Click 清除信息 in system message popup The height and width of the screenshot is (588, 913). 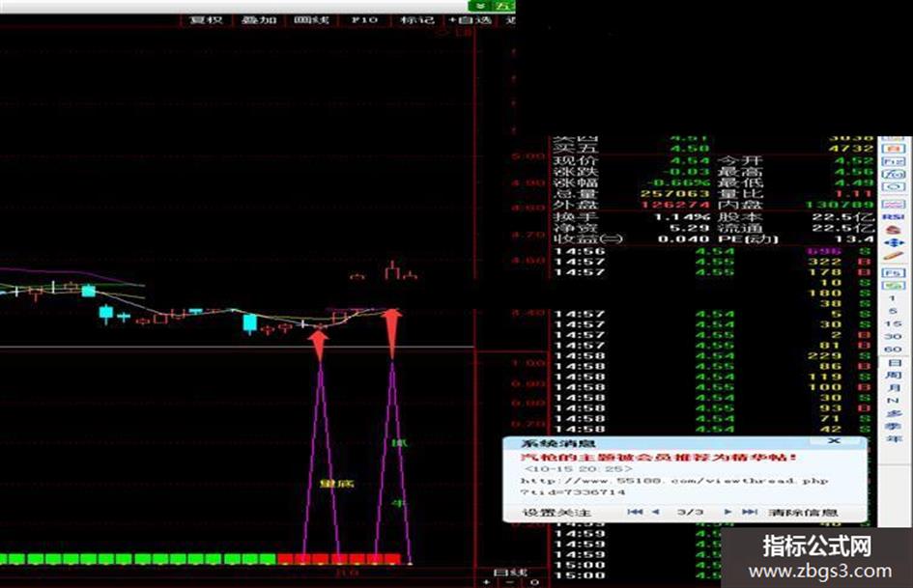point(803,513)
